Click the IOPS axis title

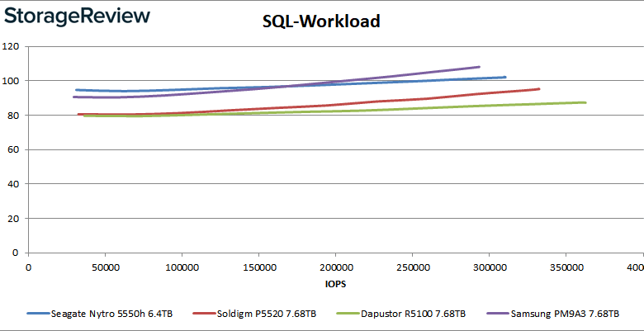(x=335, y=284)
